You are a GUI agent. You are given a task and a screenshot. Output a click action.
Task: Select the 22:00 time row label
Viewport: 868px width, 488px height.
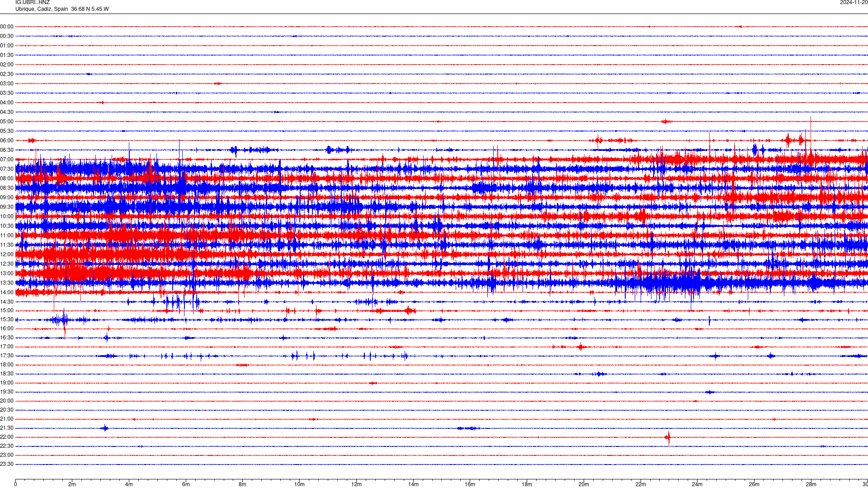7,437
